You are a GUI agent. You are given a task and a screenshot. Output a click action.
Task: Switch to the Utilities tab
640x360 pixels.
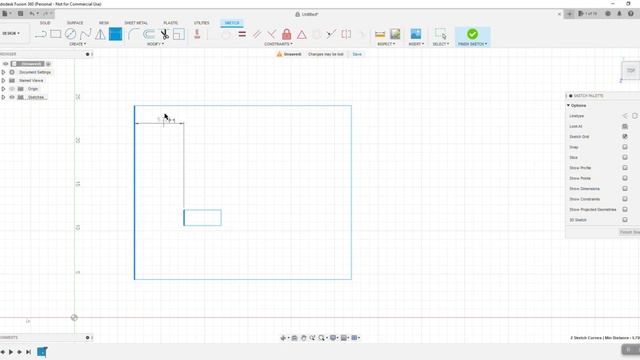tap(202, 23)
